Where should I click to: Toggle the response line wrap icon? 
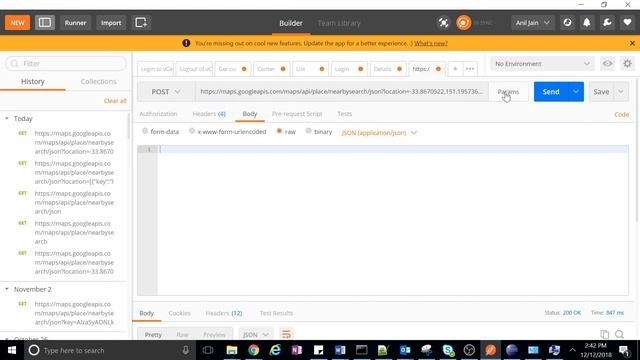pyautogui.click(x=286, y=334)
